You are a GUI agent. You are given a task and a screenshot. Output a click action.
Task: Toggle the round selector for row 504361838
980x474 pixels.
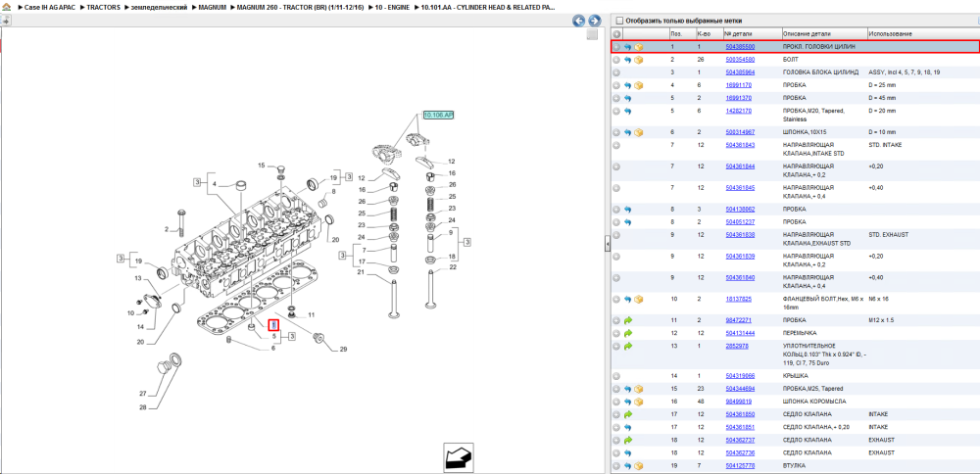click(x=616, y=235)
